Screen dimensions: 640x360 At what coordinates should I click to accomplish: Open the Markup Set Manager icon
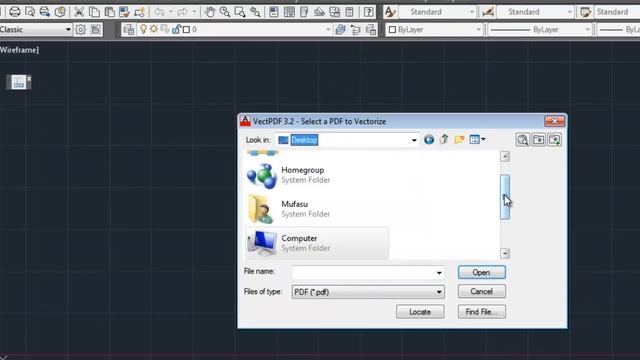[x=334, y=12]
